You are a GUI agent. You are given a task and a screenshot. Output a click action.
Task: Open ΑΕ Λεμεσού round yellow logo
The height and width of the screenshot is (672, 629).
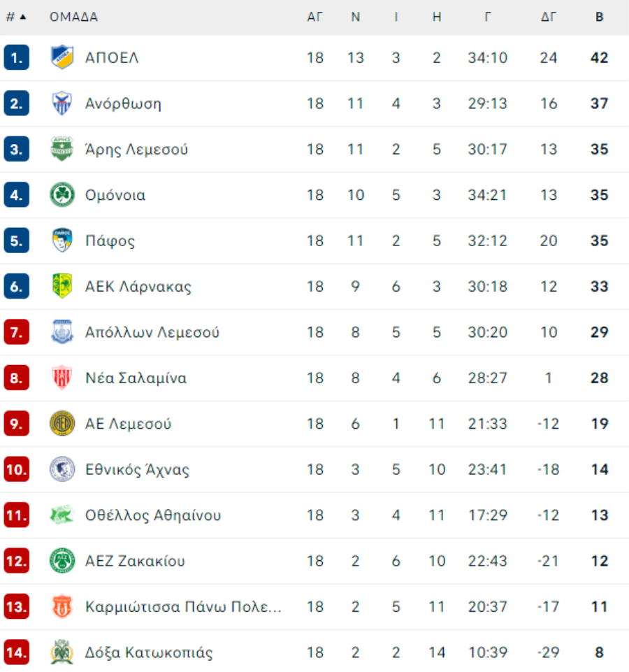coord(62,424)
